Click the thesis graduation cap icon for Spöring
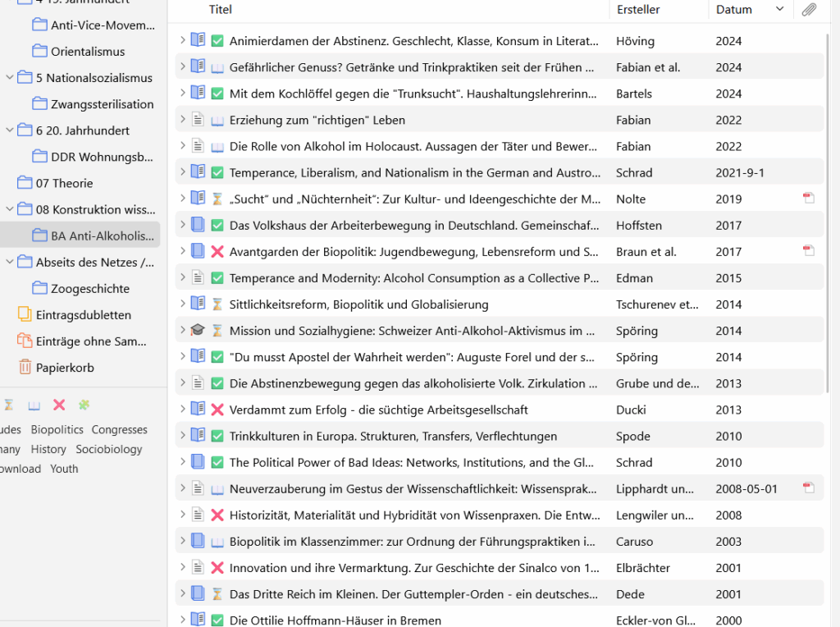 click(x=197, y=331)
